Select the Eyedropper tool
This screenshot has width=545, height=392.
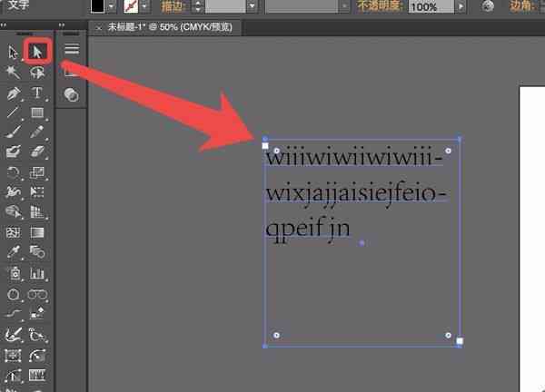tap(14, 252)
